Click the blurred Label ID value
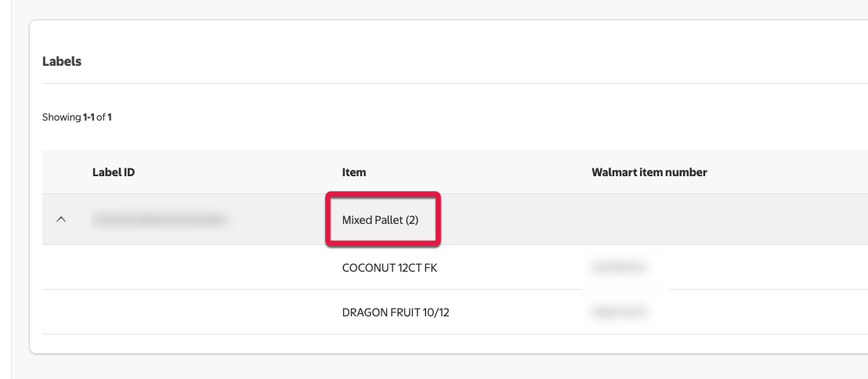 [159, 220]
